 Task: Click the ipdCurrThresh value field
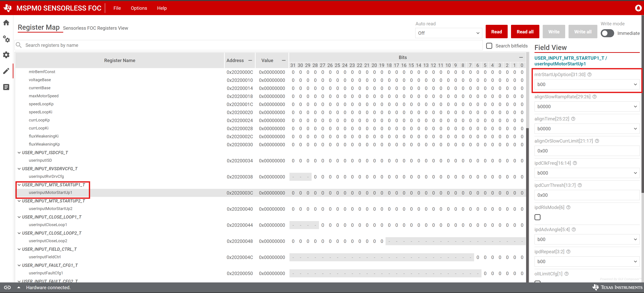point(587,195)
